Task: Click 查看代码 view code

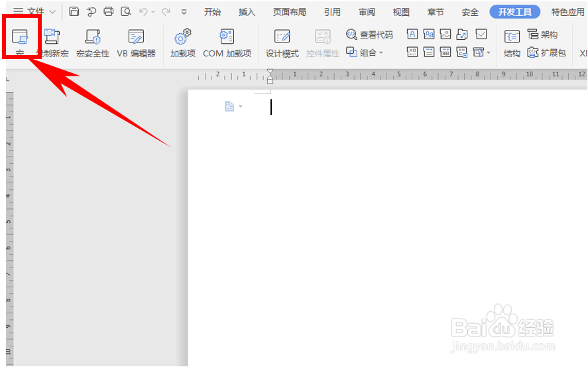Action: pos(369,35)
